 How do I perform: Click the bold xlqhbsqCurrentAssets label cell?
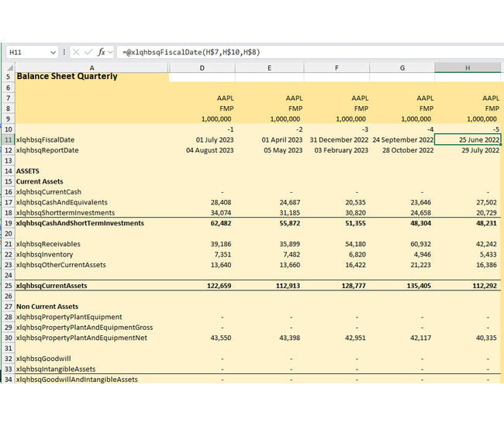coord(92,286)
